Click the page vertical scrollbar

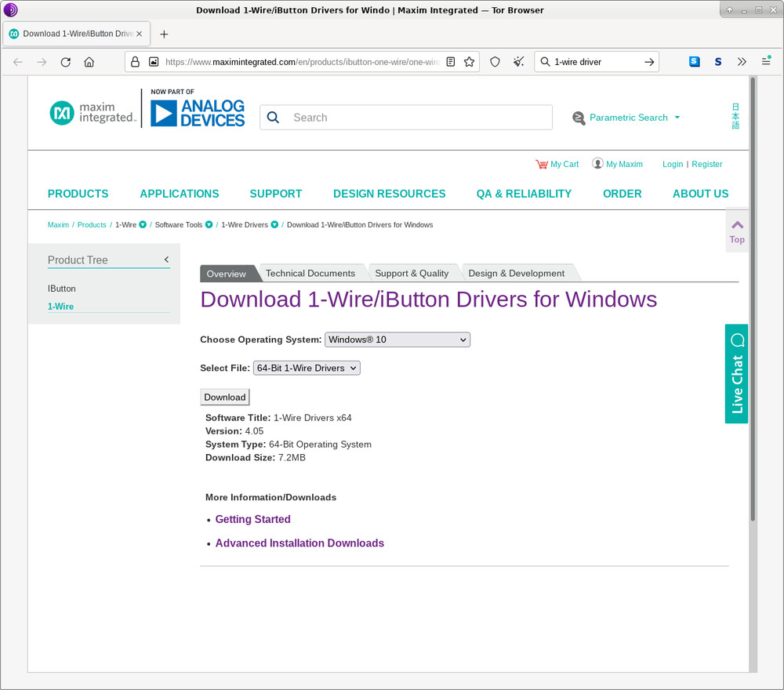coord(753,300)
